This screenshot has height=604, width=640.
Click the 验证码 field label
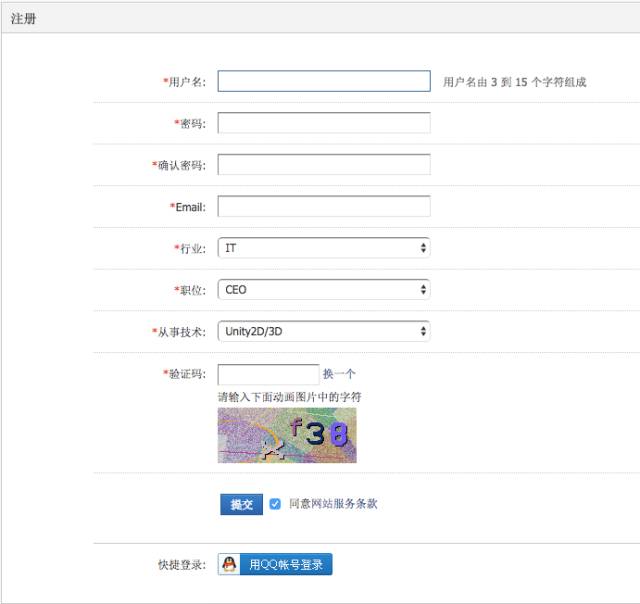click(x=186, y=375)
